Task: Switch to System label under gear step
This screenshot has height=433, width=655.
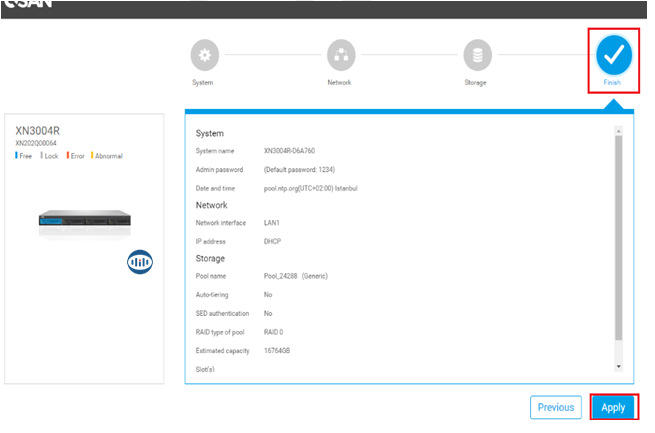Action: click(203, 82)
